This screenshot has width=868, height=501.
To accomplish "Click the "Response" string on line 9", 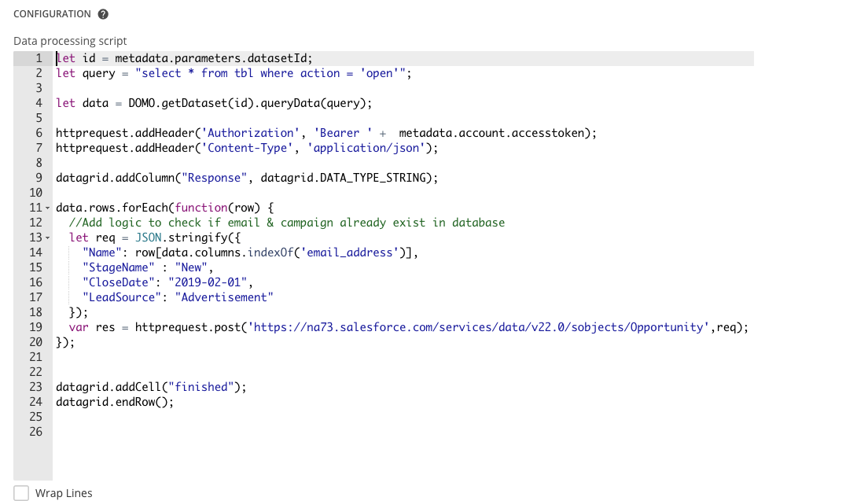I will (214, 178).
